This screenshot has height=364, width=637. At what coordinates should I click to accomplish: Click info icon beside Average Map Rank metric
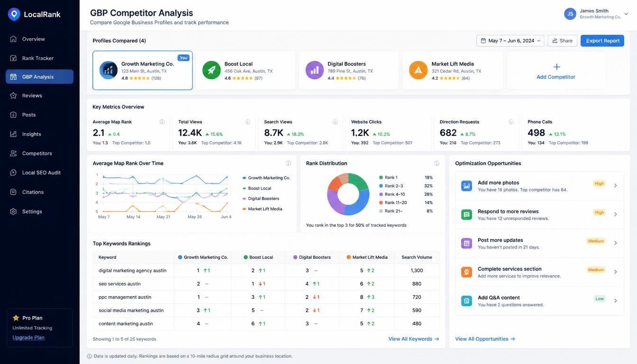point(162,122)
